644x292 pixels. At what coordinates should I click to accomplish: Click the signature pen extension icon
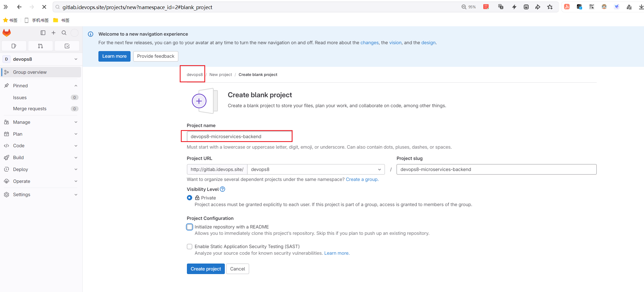[629, 7]
